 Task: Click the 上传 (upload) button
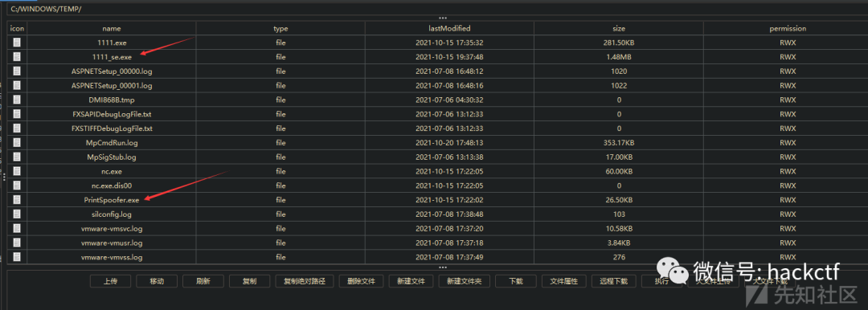click(x=111, y=281)
